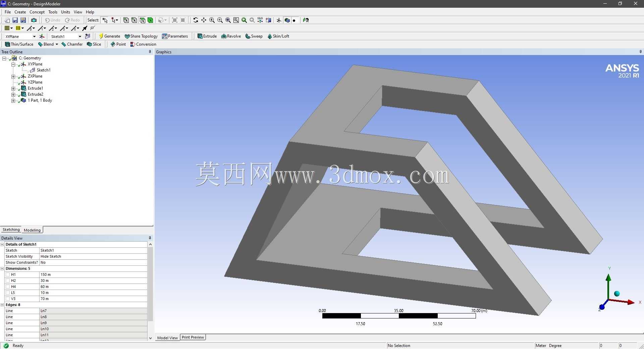The image size is (644, 349).
Task: Check the L5 parameter box
Action: click(x=8, y=293)
